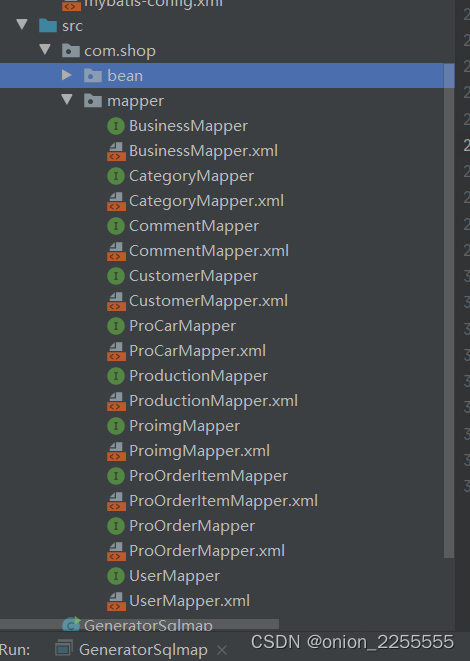Click the CustomerMapper interface icon
This screenshot has height=661, width=470.
point(116,276)
